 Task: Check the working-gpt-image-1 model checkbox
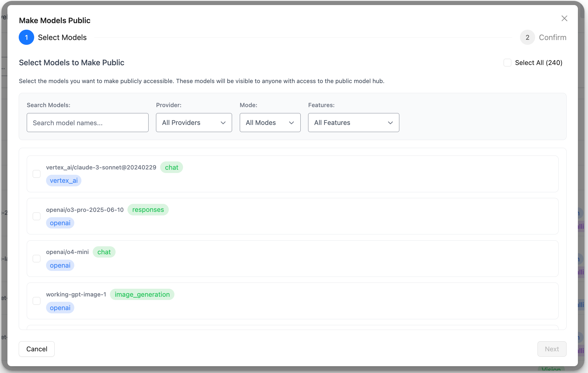[37, 301]
